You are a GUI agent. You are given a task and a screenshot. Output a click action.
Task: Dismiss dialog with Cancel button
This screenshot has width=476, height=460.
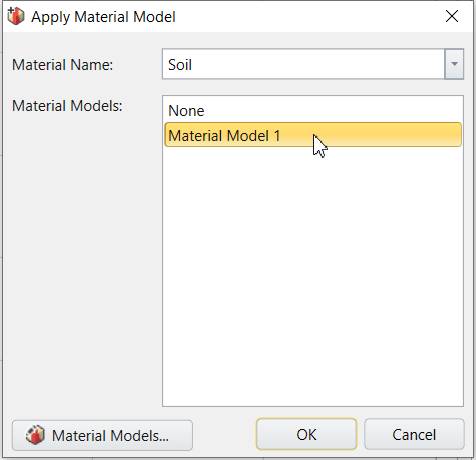coord(414,435)
